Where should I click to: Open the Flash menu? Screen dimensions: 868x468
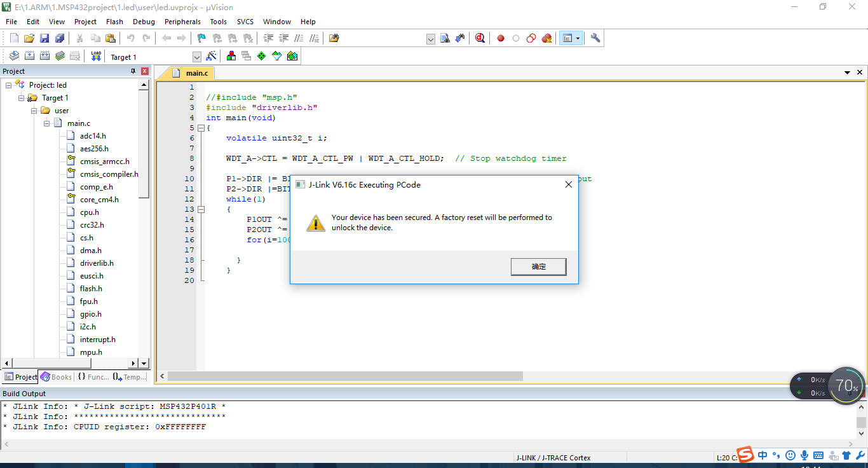[x=115, y=22]
